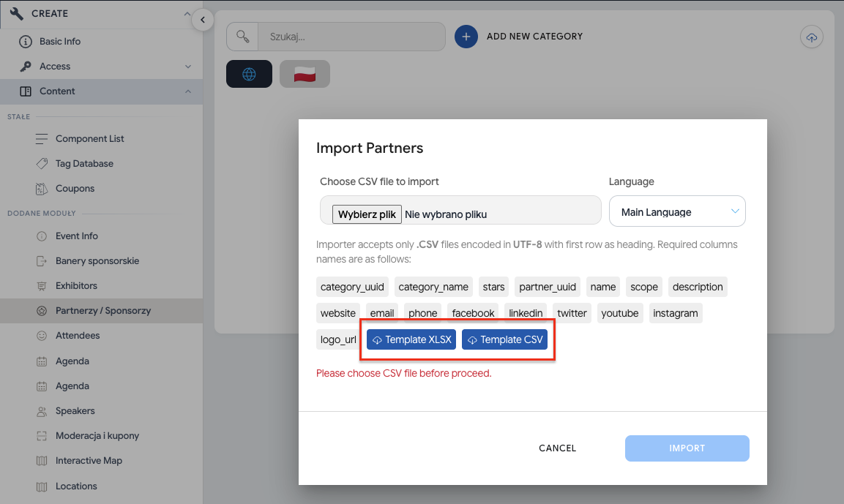844x504 pixels.
Task: Click the Basic Info info icon
Action: tap(26, 42)
